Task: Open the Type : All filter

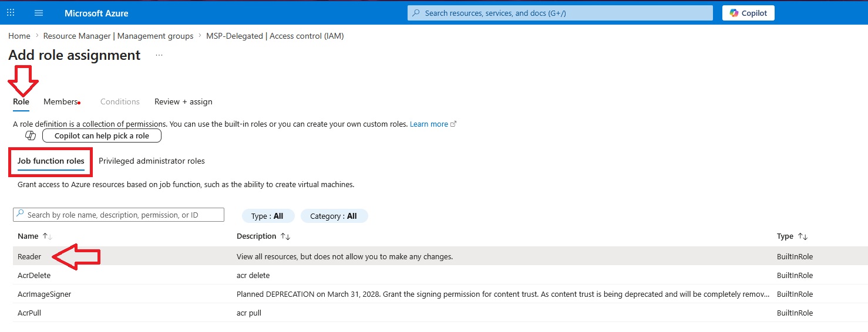Action: (267, 216)
